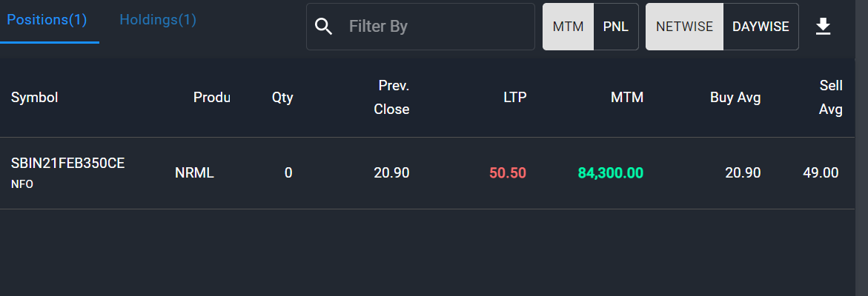Focus the Filter By search field
This screenshot has width=868, height=296.
click(x=421, y=27)
